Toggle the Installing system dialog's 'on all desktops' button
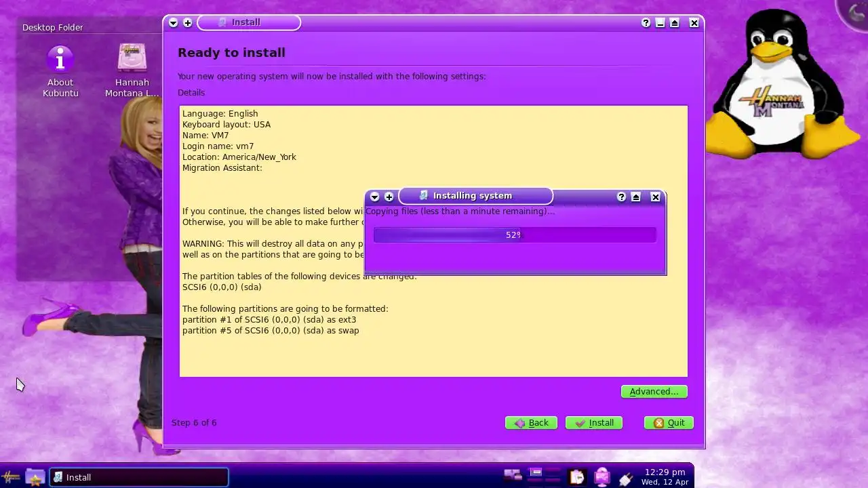Image resolution: width=868 pixels, height=488 pixels. click(389, 197)
